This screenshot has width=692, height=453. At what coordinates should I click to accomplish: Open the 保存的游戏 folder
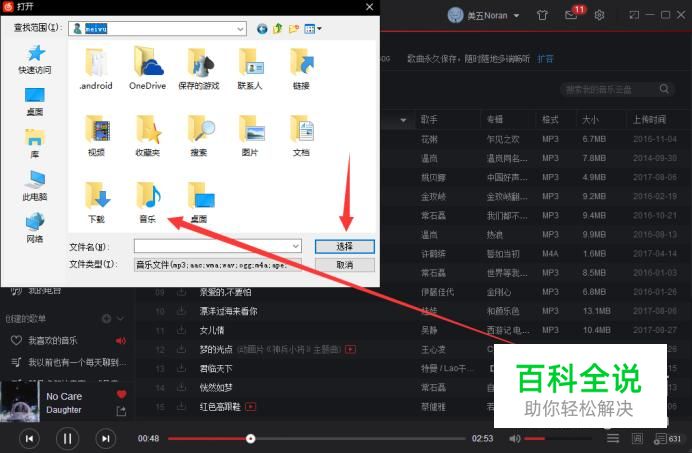(x=199, y=68)
